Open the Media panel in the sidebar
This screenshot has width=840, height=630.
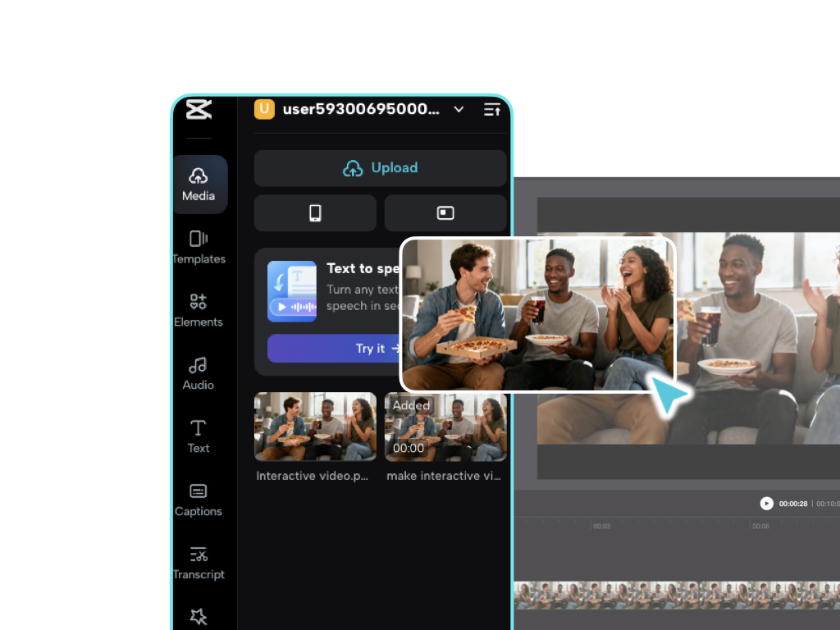(x=198, y=183)
